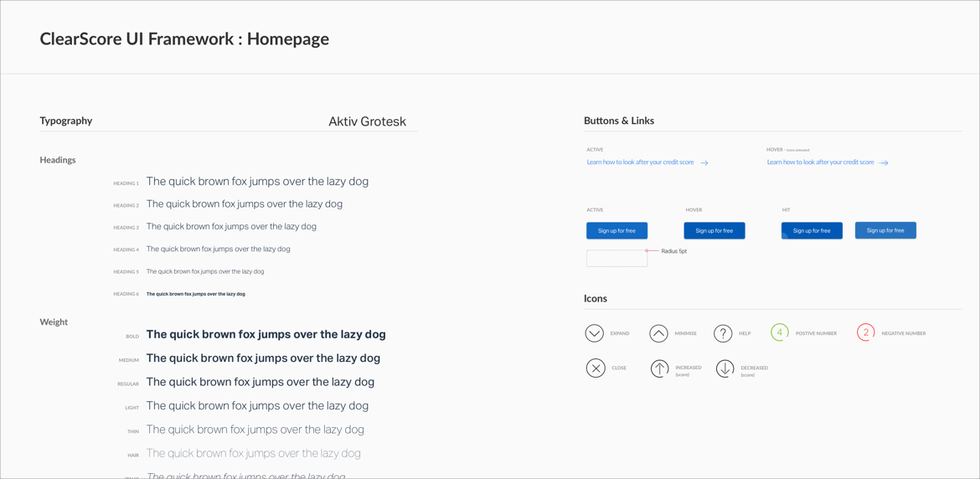Click the Close X circle icon

click(596, 368)
